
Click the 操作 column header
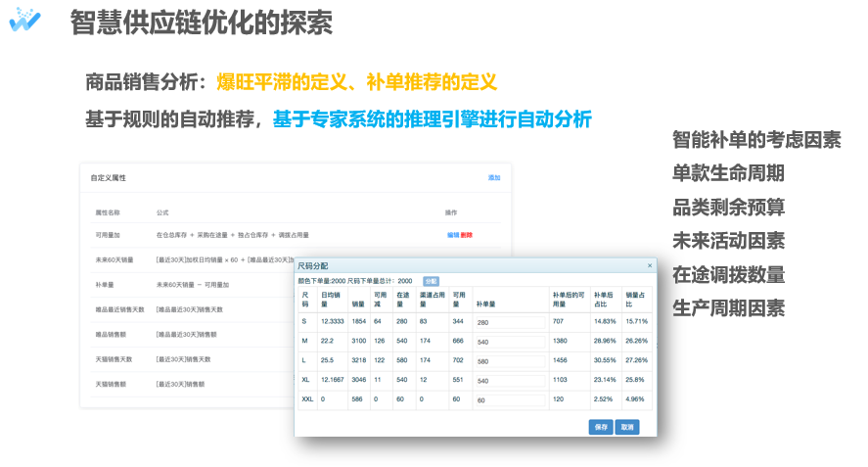click(451, 212)
